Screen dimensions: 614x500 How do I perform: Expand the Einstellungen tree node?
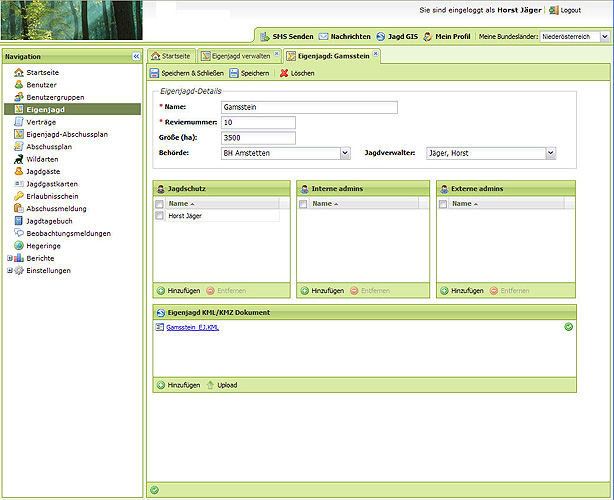point(10,270)
